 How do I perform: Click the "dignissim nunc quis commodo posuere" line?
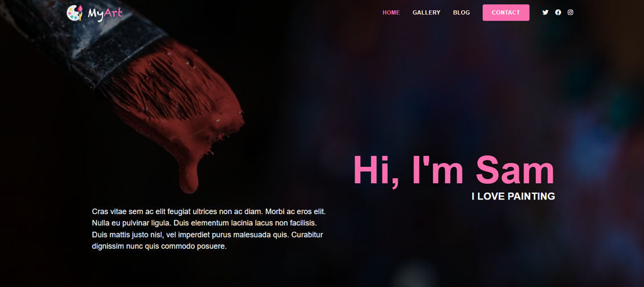click(159, 247)
